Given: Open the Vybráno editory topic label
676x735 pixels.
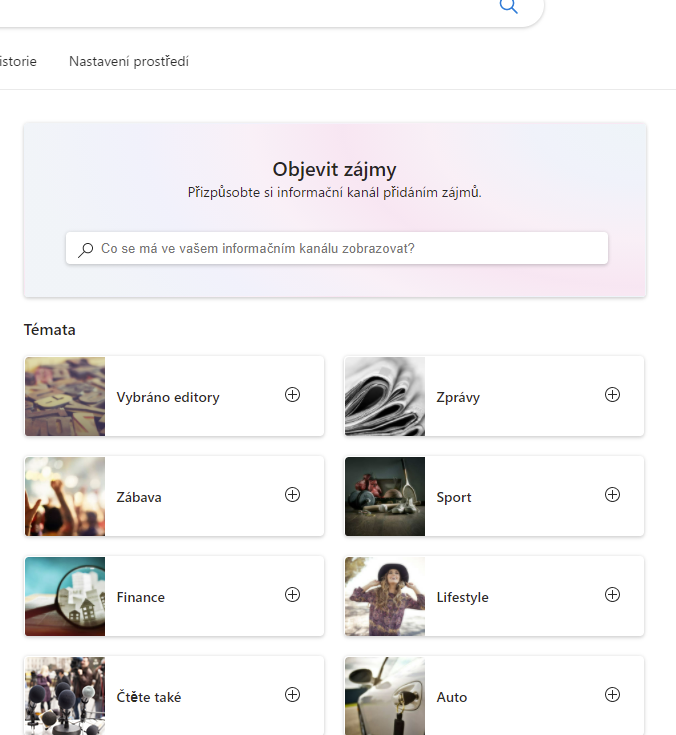Looking at the screenshot, I should point(168,398).
